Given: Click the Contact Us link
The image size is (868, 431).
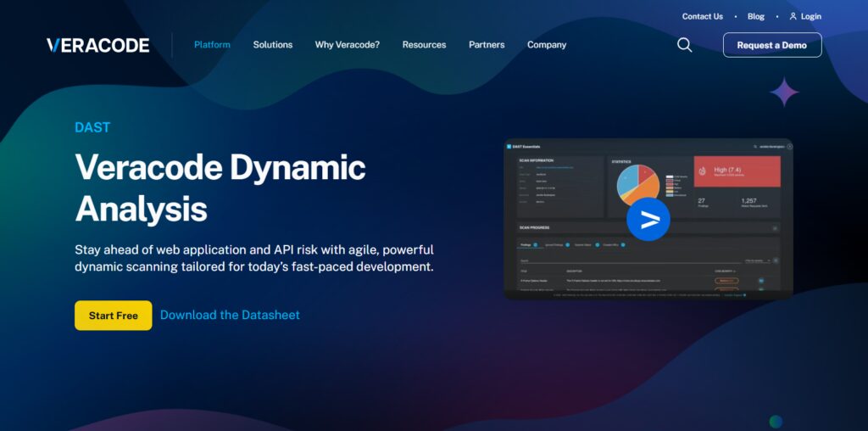Looking at the screenshot, I should 703,17.
